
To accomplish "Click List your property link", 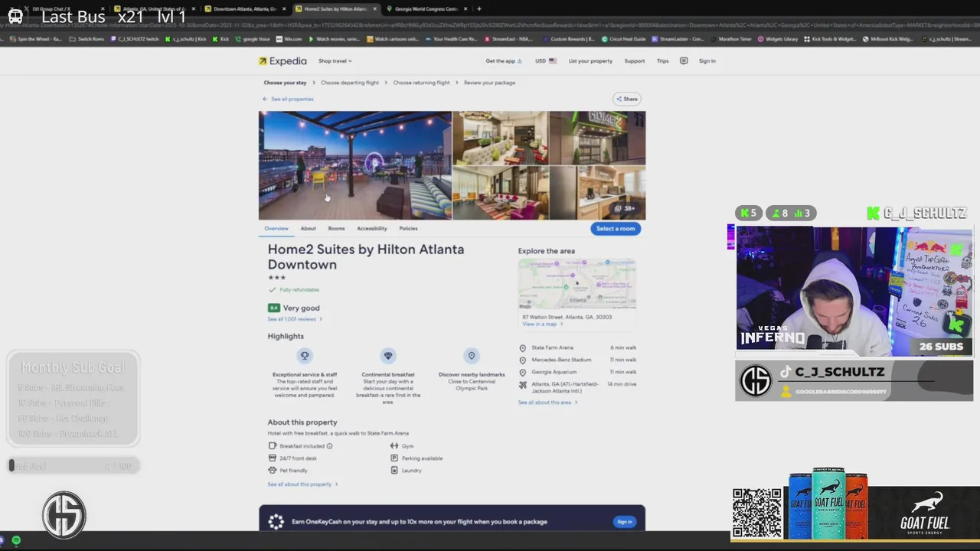I will click(590, 61).
